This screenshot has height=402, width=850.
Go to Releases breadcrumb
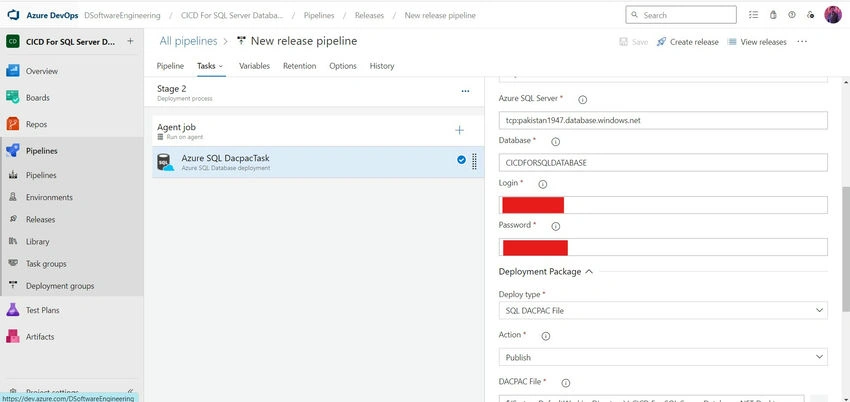tap(369, 16)
